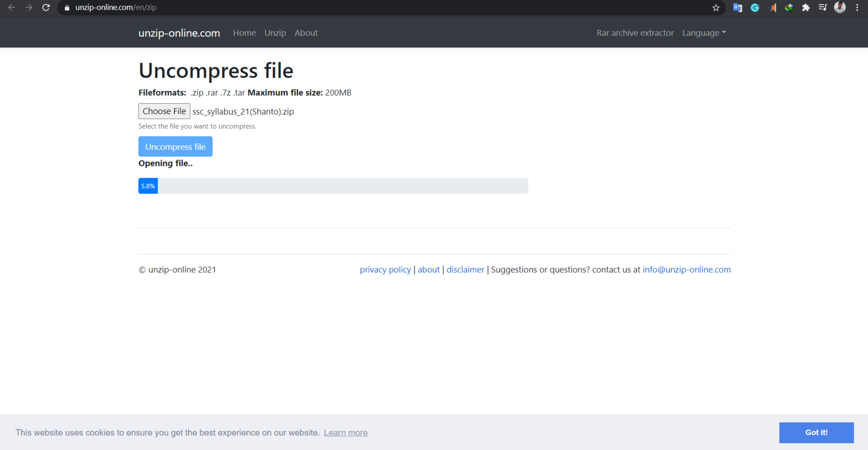This screenshot has width=868, height=450.
Task: Open media control playlist icon
Action: click(x=822, y=8)
